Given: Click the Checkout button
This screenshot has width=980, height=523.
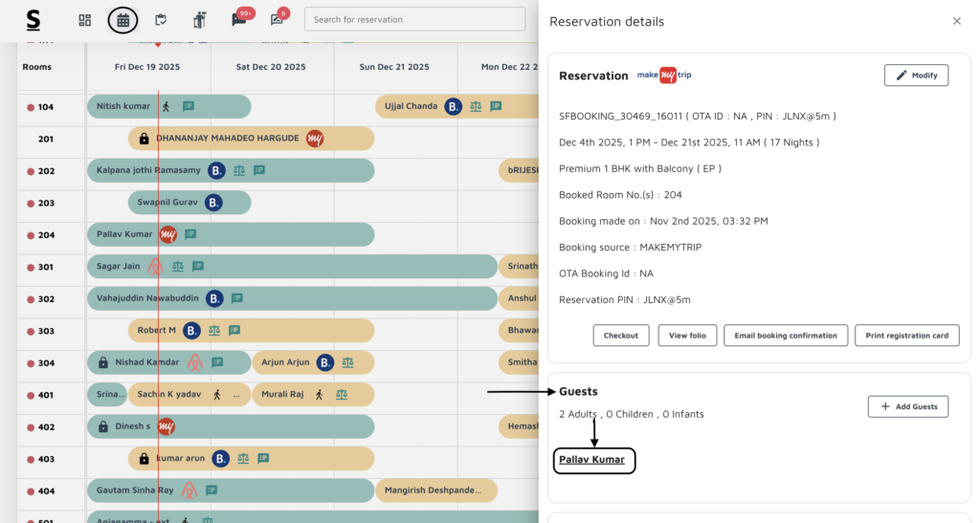Looking at the screenshot, I should click(x=621, y=336).
